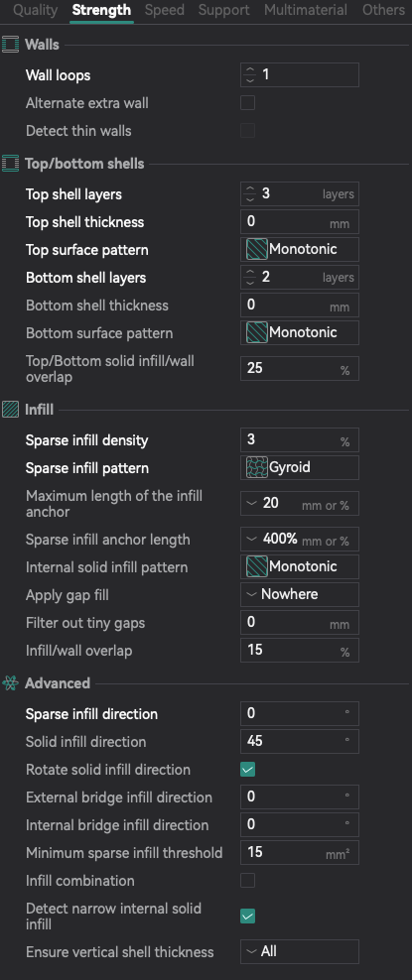Click the Bottom surface pattern Monotonic icon
Viewport: 412px width, 980px height.
click(257, 332)
